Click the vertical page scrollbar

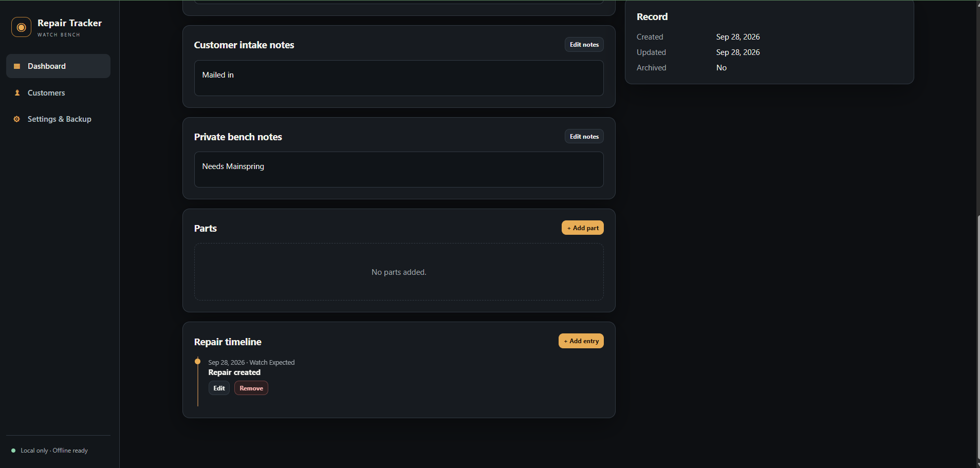click(x=978, y=336)
